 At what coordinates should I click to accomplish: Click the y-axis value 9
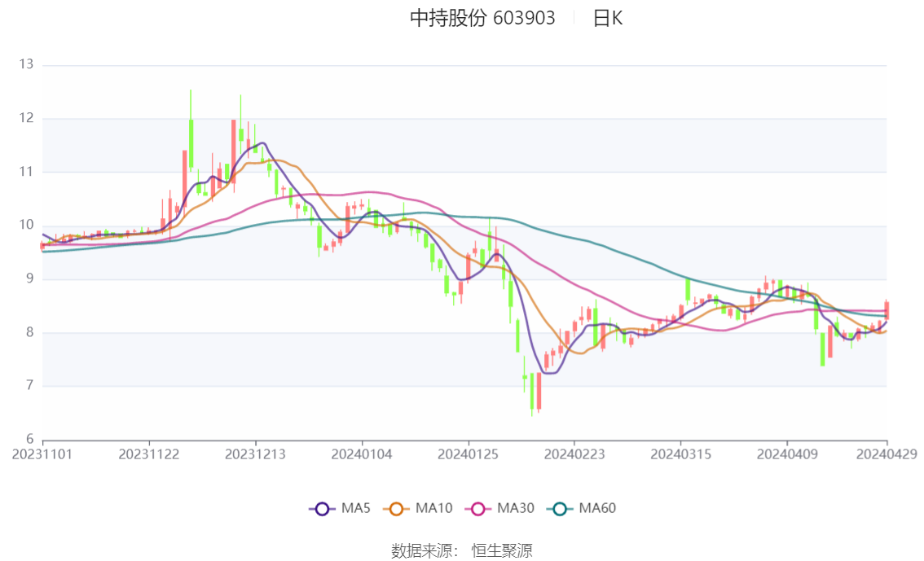coord(30,278)
